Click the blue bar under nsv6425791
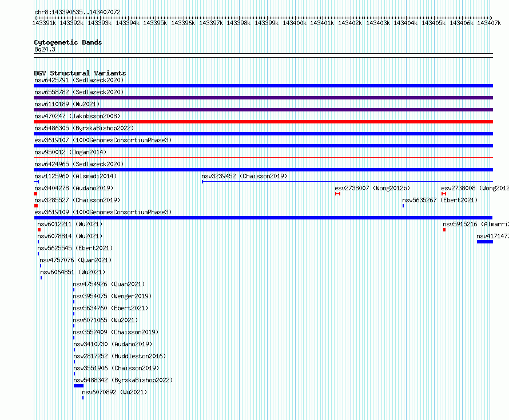Viewport: 509px width, 420px height. click(263, 86)
